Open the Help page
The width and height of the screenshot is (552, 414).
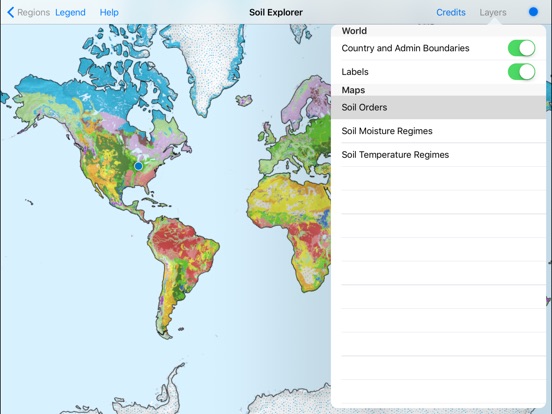tap(109, 12)
